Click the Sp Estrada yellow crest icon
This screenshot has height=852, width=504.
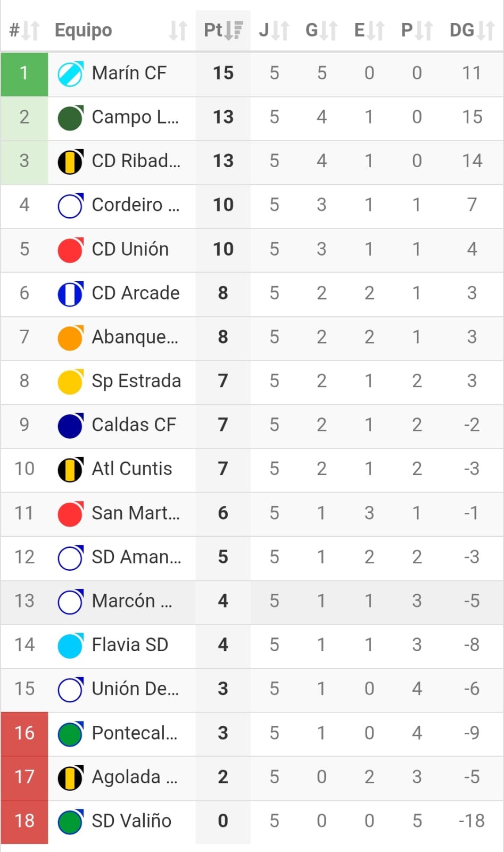(x=70, y=381)
